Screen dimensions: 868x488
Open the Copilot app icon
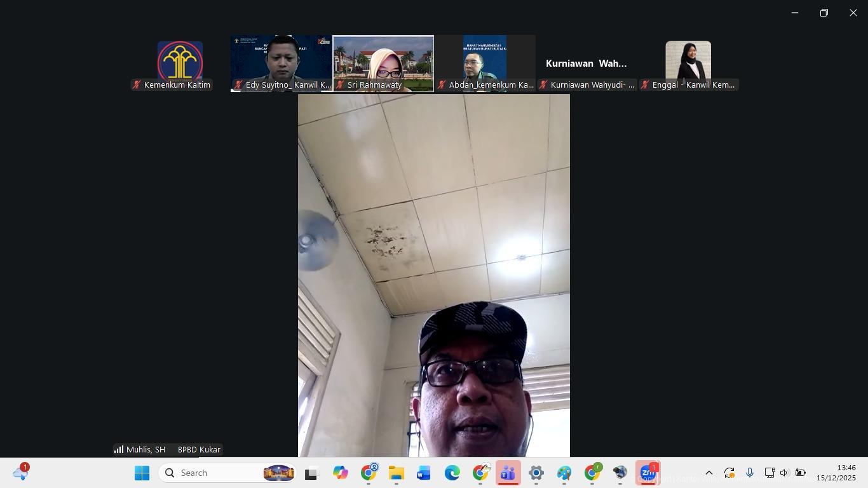[x=341, y=473]
